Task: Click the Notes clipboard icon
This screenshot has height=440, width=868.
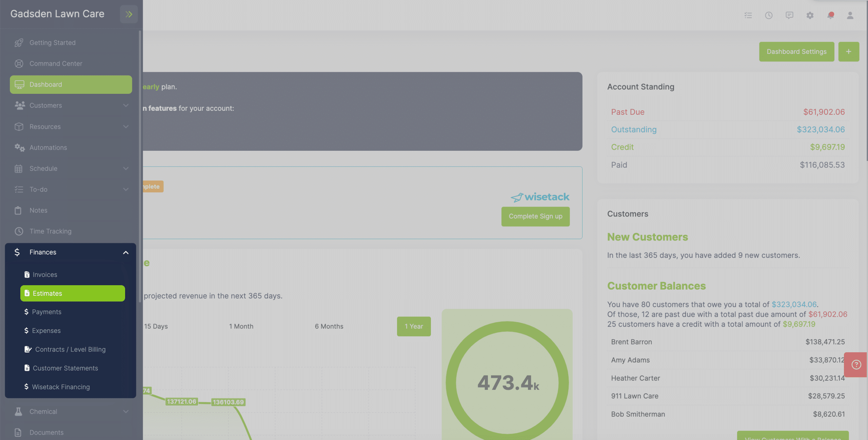Action: (x=18, y=210)
